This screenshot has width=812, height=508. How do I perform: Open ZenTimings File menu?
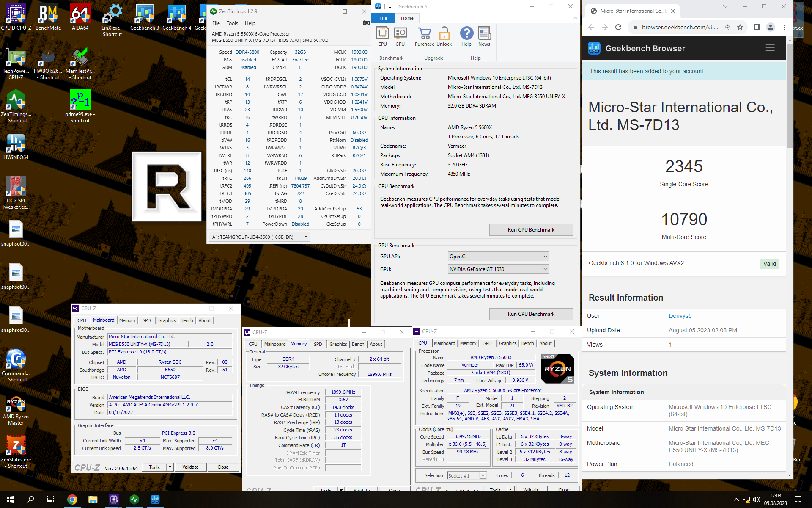point(216,23)
